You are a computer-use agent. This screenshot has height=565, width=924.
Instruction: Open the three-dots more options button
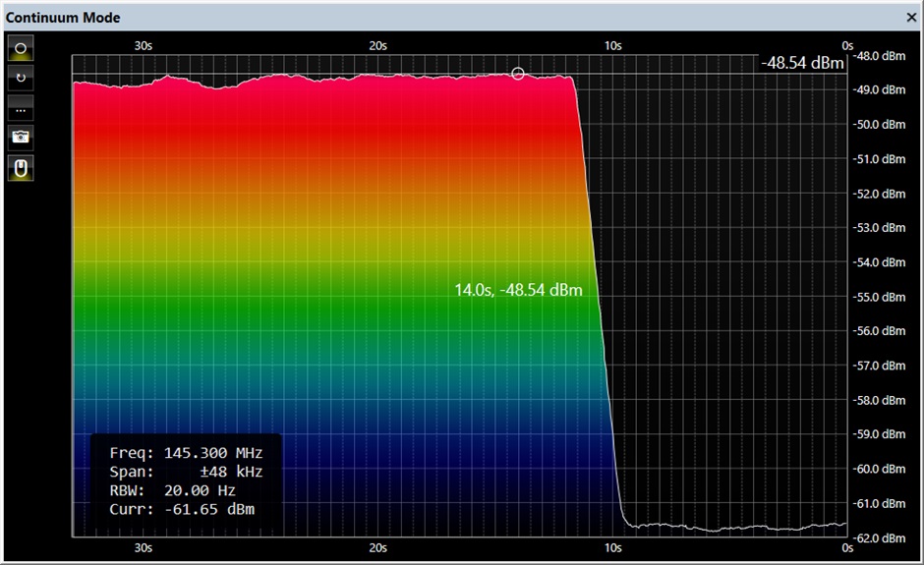[21, 108]
